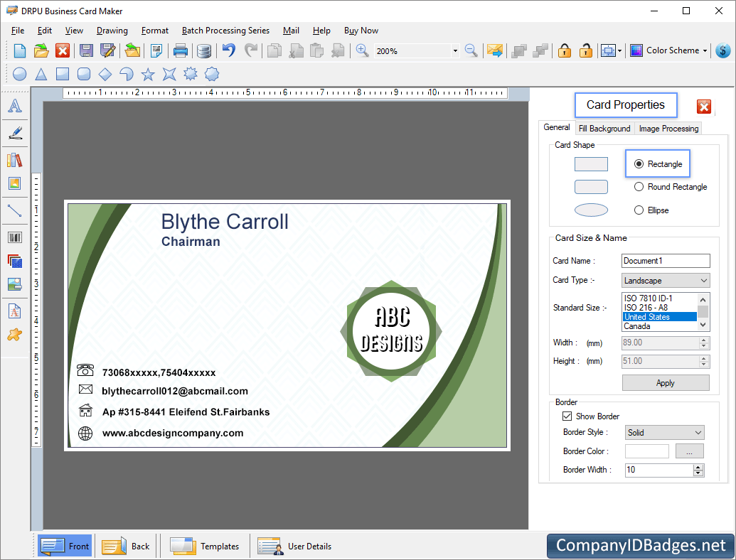Image resolution: width=736 pixels, height=560 pixels.
Task: Click the Height spinner arrows
Action: click(703, 361)
